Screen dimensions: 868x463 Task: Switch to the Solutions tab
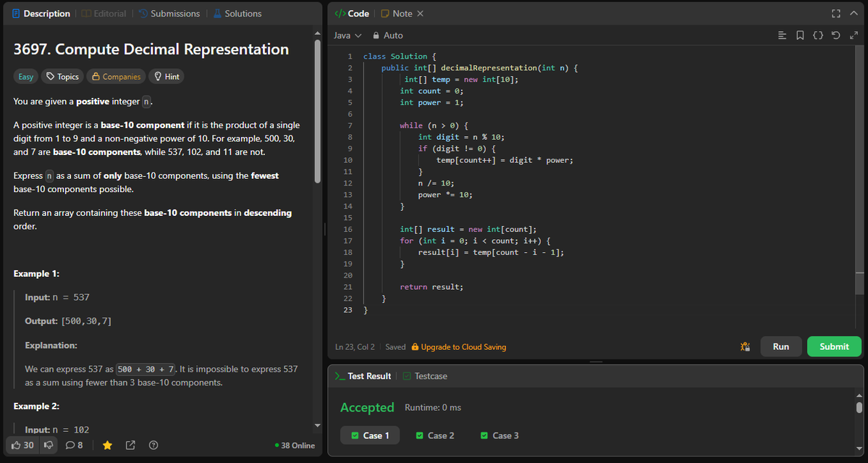click(237, 13)
